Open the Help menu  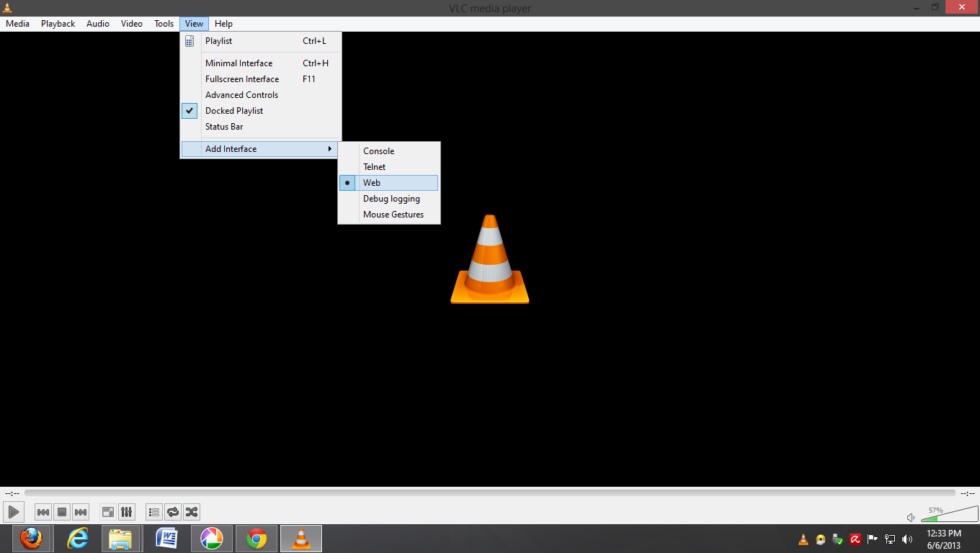(x=223, y=24)
